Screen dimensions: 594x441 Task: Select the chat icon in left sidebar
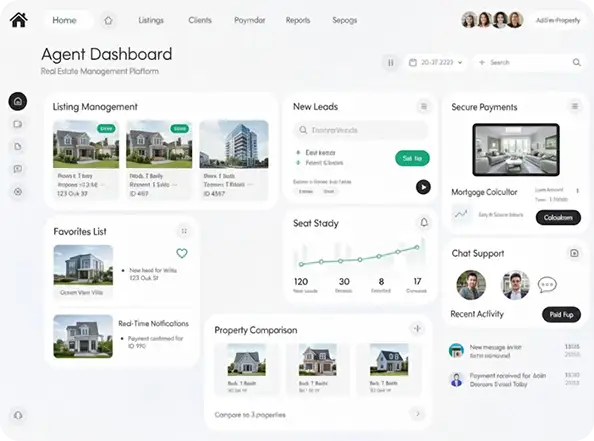click(x=17, y=169)
